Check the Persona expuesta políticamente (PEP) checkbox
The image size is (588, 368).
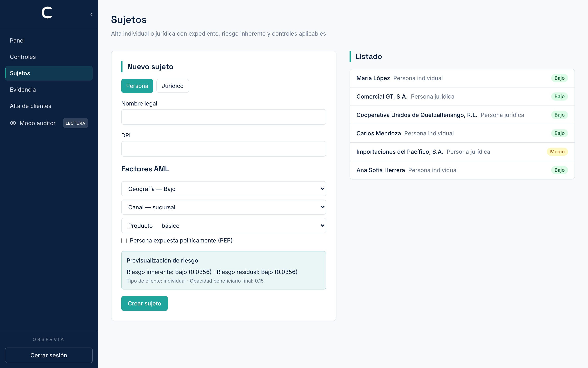[x=124, y=241]
